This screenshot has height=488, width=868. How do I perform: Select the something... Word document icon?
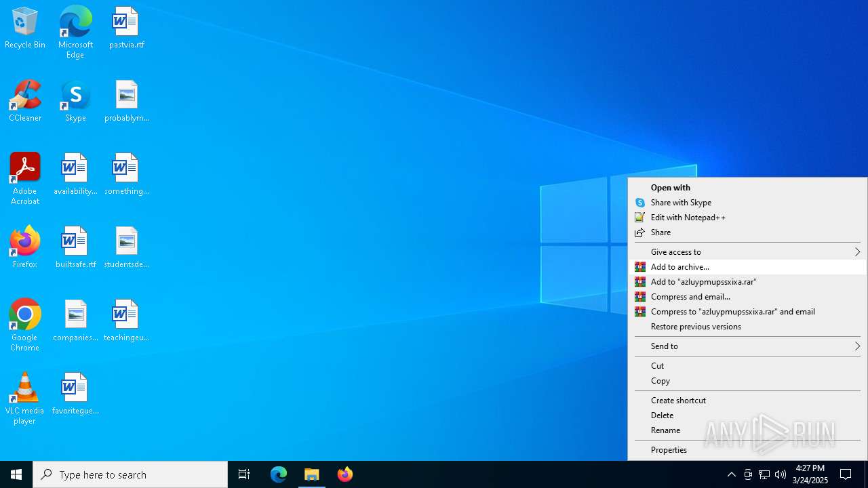(x=126, y=175)
